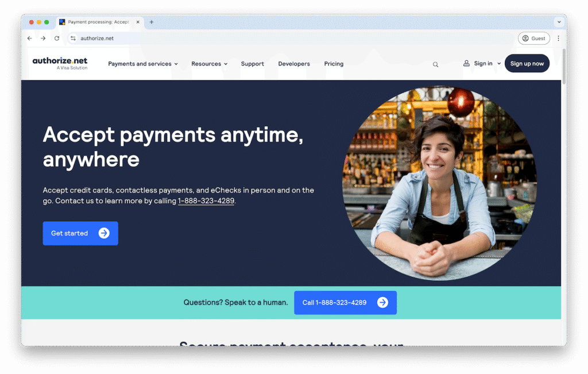Click the Call 1-888-323-4289 button
This screenshot has width=588, height=374.
click(x=345, y=303)
